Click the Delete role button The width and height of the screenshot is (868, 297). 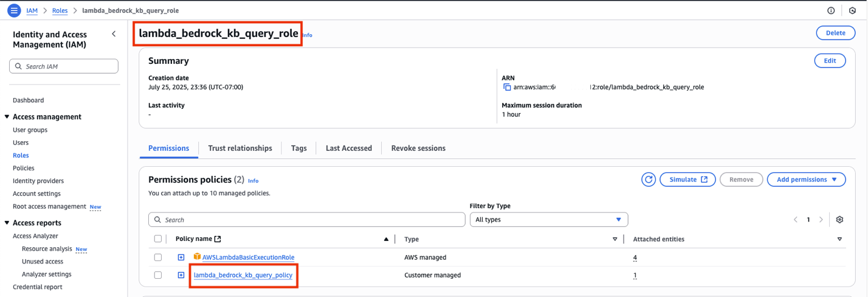pos(835,33)
